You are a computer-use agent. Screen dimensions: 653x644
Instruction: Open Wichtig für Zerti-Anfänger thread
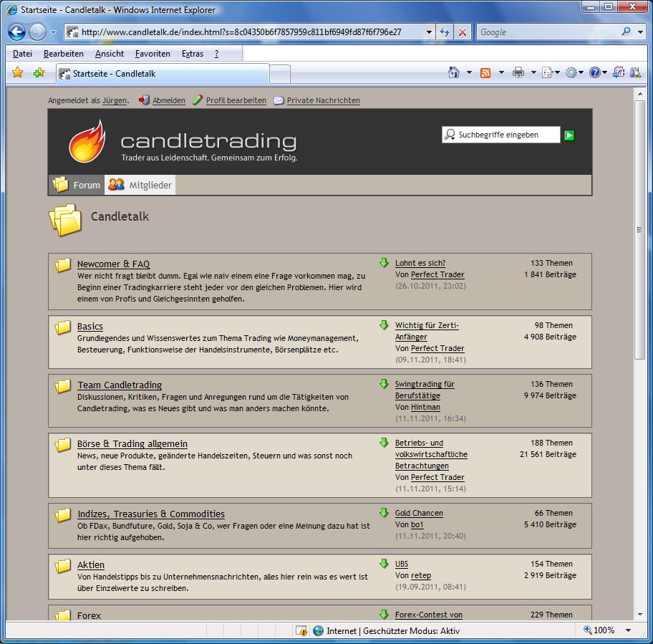coord(427,331)
